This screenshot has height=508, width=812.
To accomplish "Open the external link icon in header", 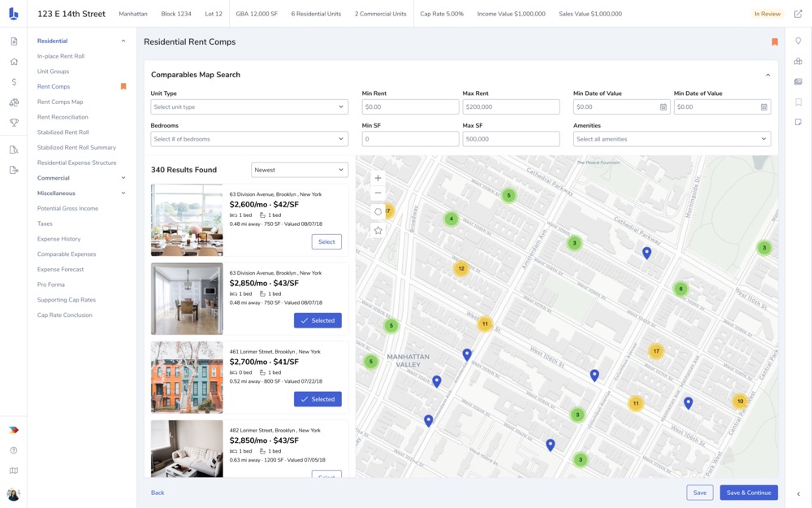I will [x=797, y=14].
